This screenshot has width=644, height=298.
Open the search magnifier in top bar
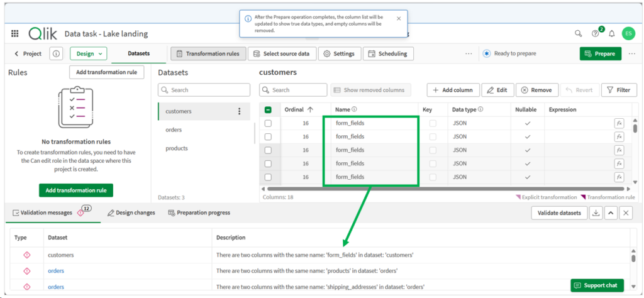coord(578,34)
